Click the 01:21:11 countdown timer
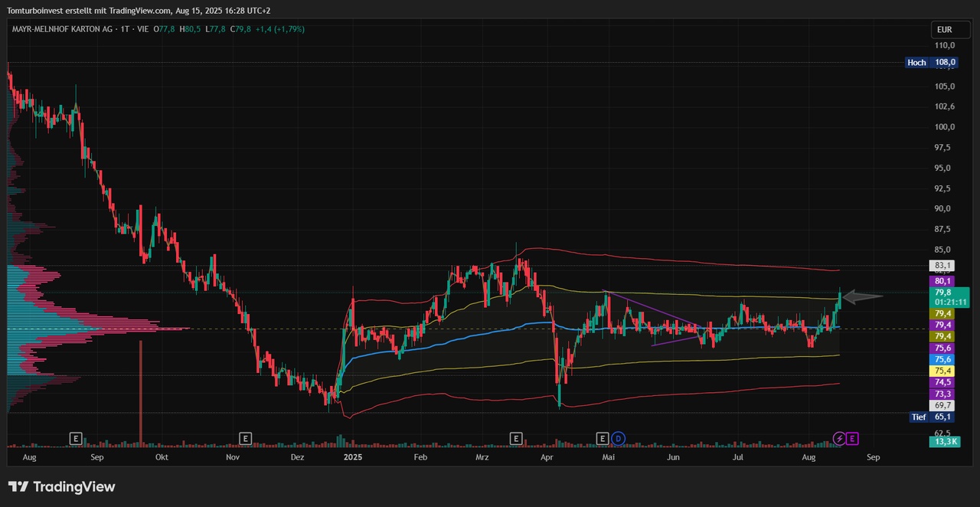 click(x=952, y=303)
